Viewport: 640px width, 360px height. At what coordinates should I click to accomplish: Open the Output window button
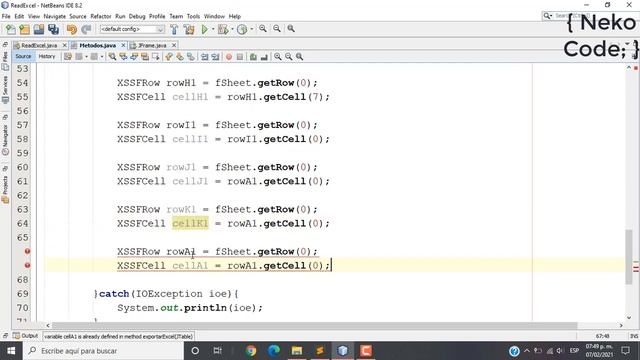coord(25,336)
